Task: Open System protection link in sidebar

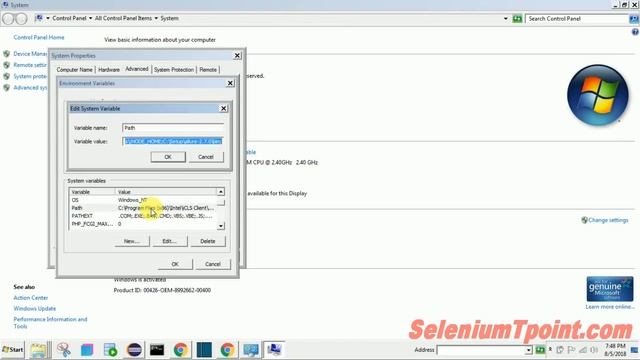Action: [31, 76]
